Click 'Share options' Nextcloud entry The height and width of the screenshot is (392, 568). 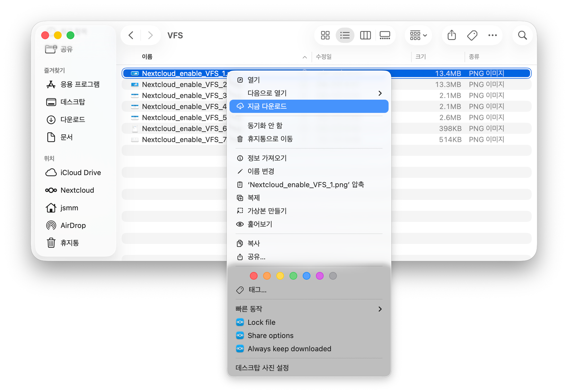270,336
